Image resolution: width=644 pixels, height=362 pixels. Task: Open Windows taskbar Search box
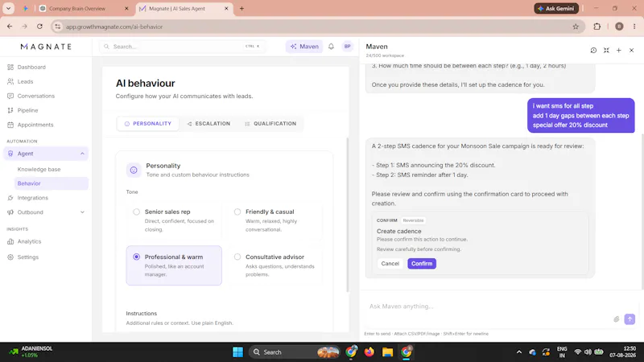(294, 352)
